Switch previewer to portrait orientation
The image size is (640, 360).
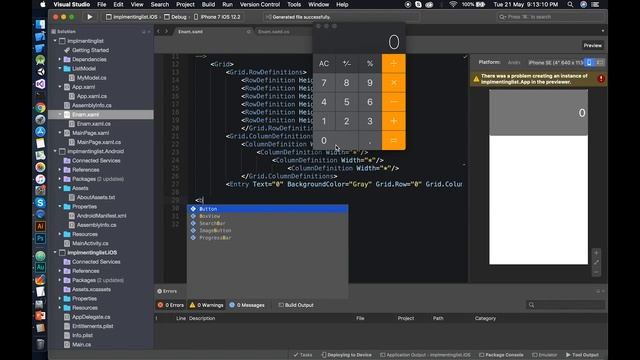pos(589,62)
